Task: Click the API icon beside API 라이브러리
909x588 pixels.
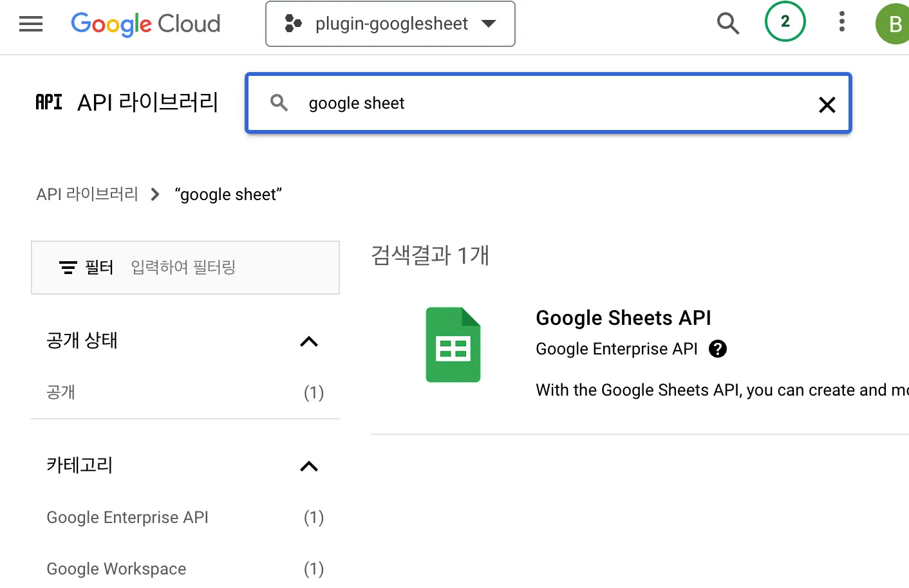Action: pyautogui.click(x=49, y=102)
